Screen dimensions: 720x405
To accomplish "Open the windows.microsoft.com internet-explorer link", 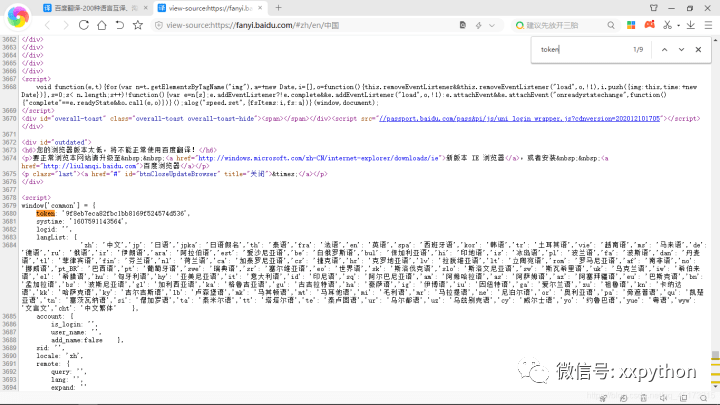I will (x=319, y=158).
